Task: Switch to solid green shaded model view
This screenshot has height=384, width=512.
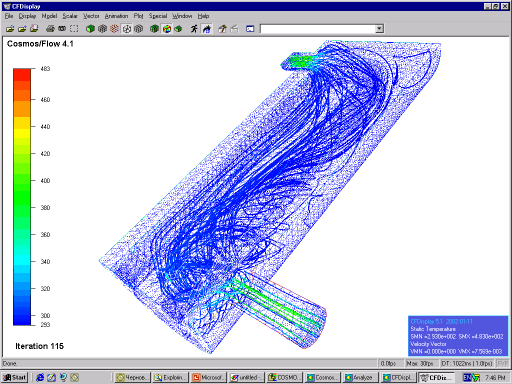Action: [x=90, y=29]
